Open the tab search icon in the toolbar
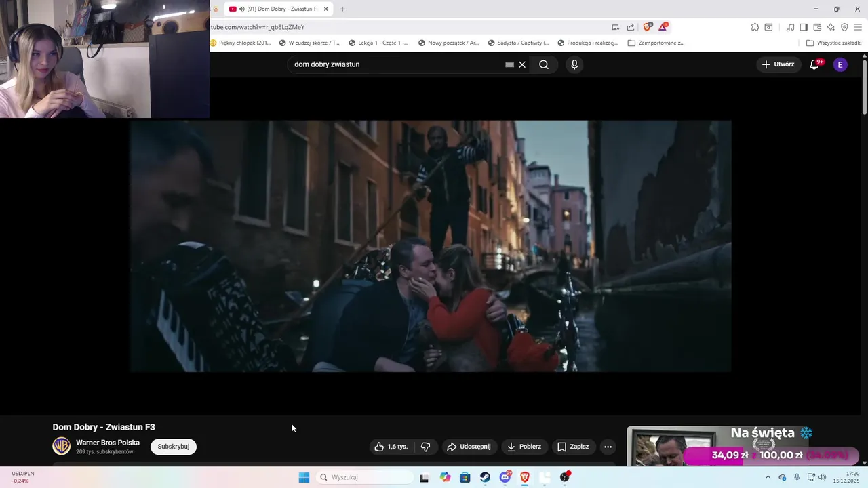 (768, 27)
